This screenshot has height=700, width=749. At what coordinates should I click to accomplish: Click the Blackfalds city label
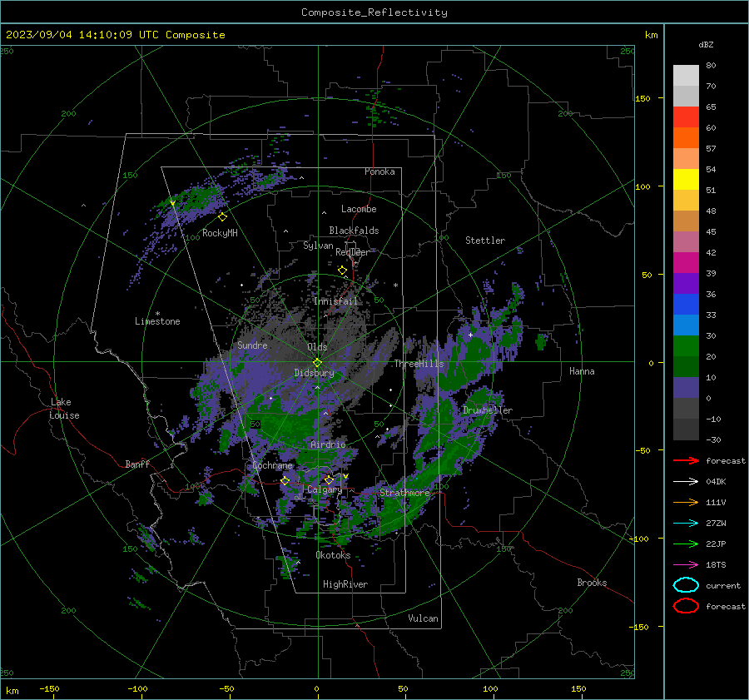coord(354,231)
